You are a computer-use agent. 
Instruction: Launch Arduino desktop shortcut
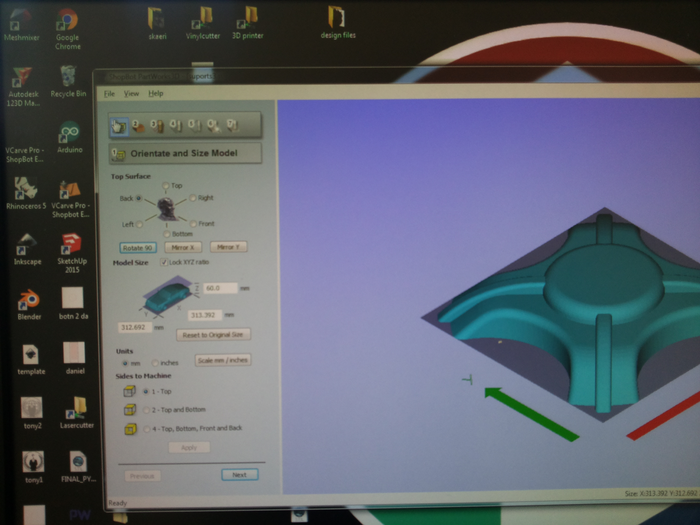tap(70, 138)
